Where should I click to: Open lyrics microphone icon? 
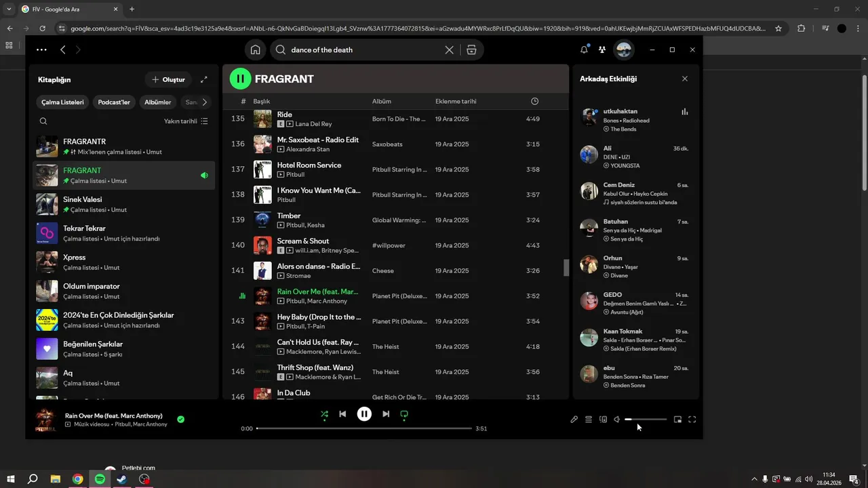click(x=574, y=420)
